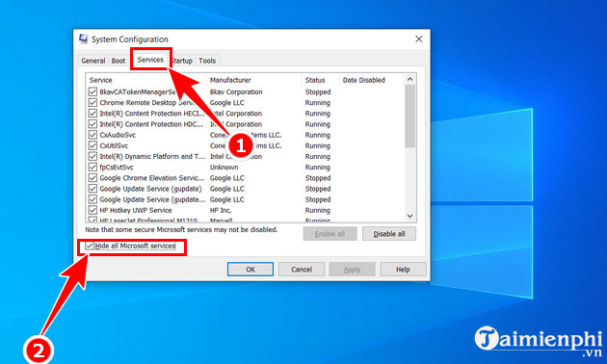The width and height of the screenshot is (607, 364).
Task: Uncheck Google Chrome Elevation Service checkbox
Action: tap(92, 178)
